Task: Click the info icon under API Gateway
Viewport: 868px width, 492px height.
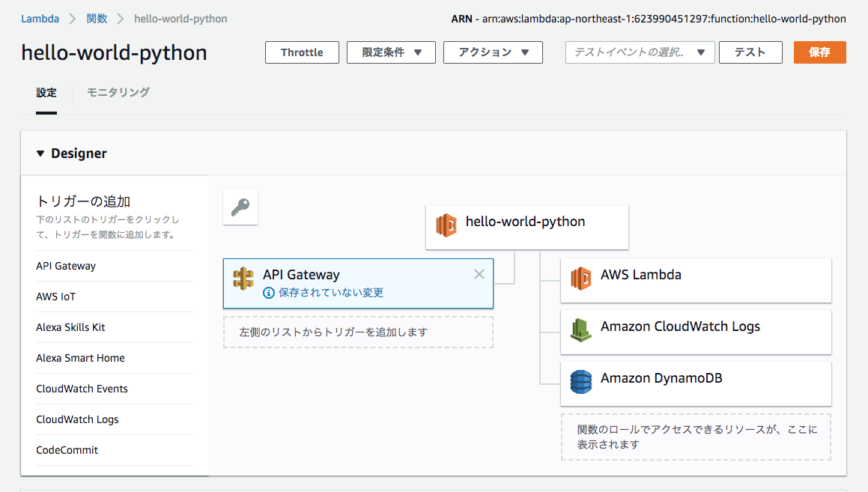Action: click(269, 293)
